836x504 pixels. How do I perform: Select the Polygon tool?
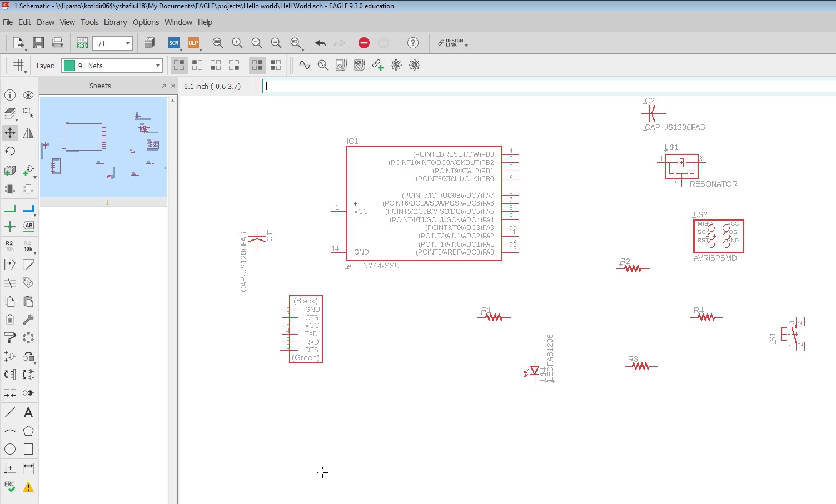click(x=28, y=431)
